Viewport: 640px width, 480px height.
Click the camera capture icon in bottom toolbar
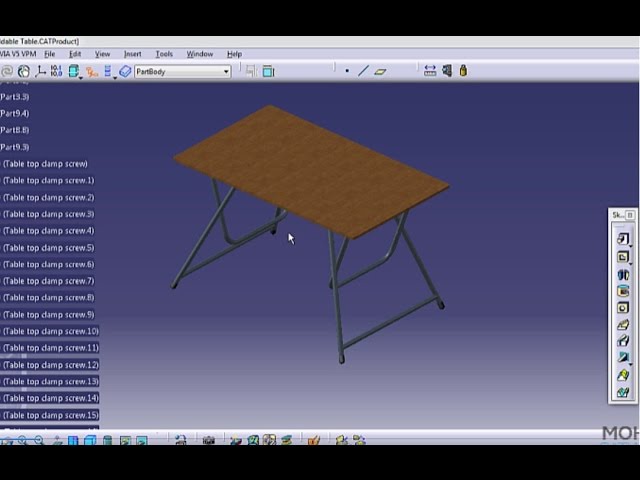pos(209,440)
